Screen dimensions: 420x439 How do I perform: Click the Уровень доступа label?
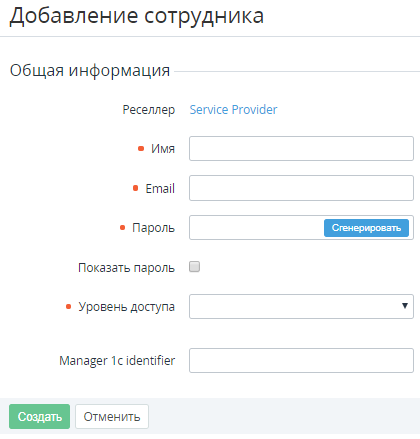[x=126, y=307]
